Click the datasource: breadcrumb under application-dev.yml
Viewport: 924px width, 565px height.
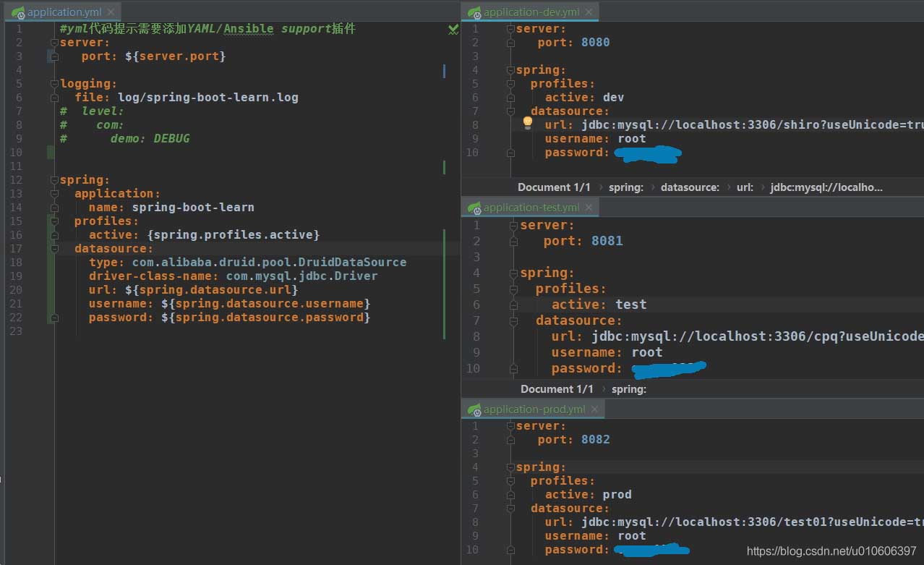pyautogui.click(x=690, y=187)
